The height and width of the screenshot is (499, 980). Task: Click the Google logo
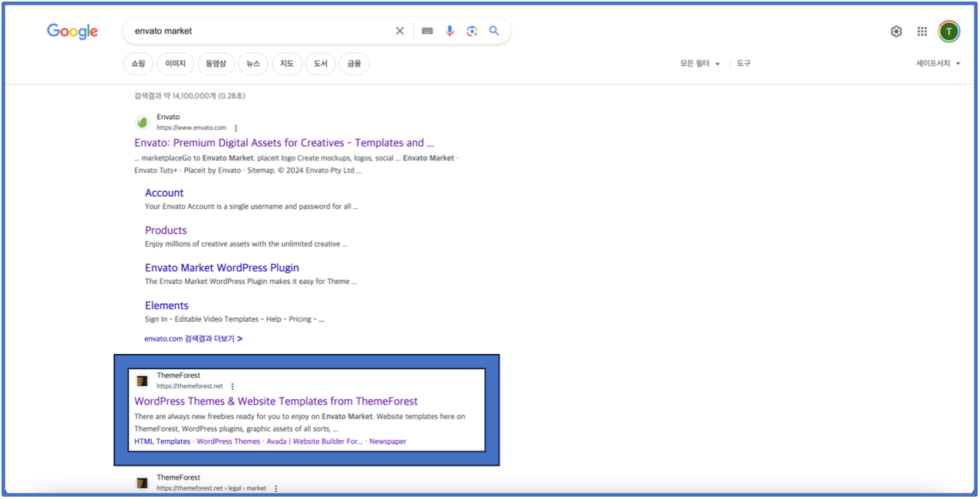click(x=72, y=31)
